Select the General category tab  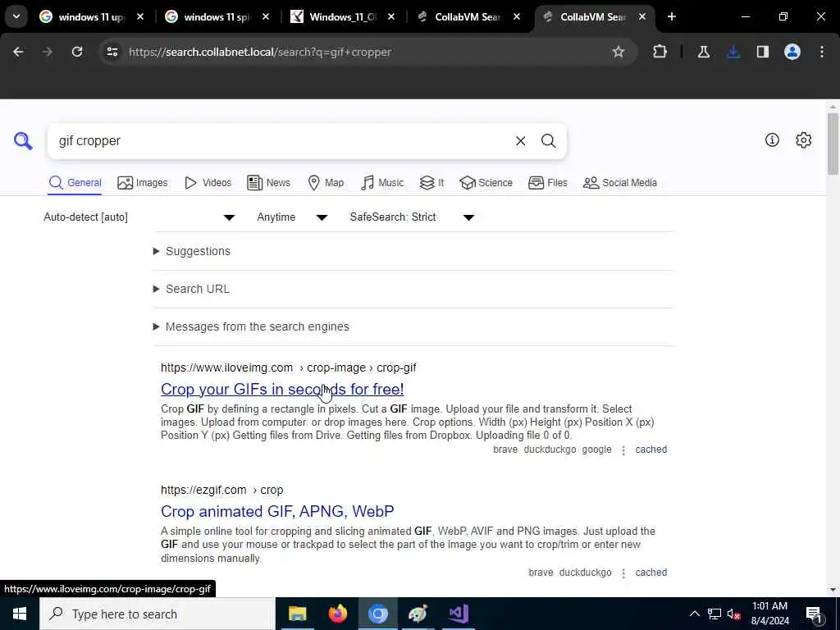click(75, 183)
